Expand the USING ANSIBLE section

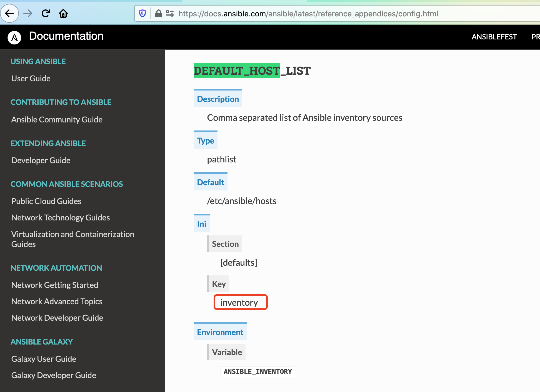[38, 62]
